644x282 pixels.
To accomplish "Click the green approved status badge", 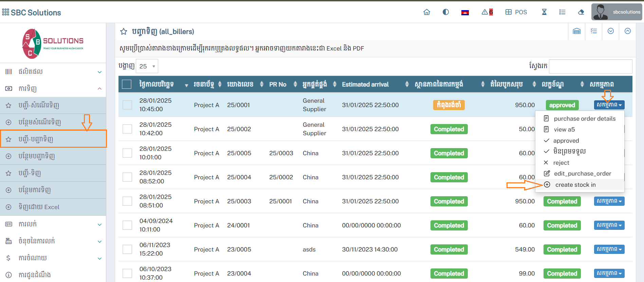I will pyautogui.click(x=562, y=105).
